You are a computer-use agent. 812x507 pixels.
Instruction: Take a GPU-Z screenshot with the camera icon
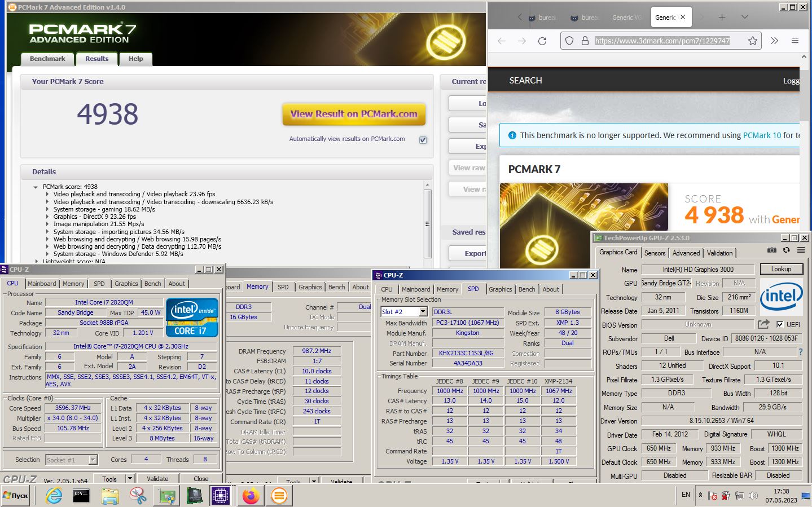pos(771,250)
